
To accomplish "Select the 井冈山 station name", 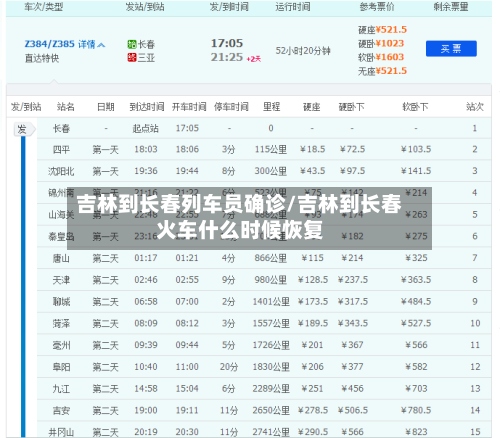I will point(61,432).
